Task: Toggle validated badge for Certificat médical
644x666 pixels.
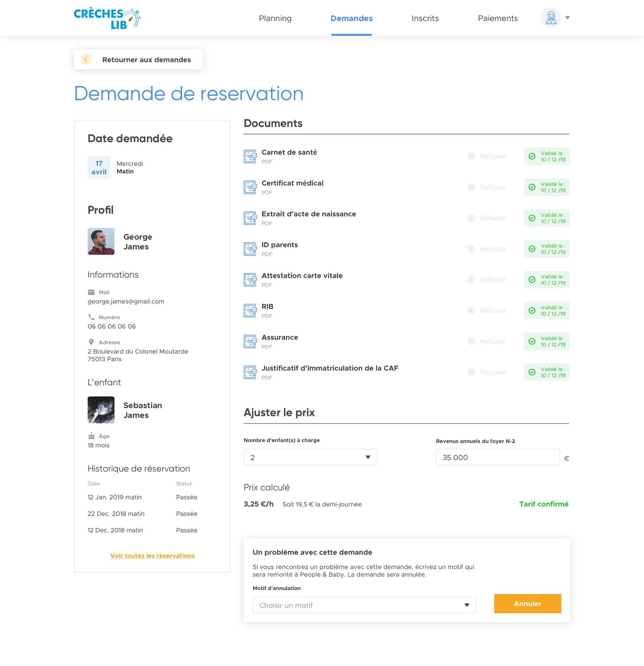Action: click(547, 187)
